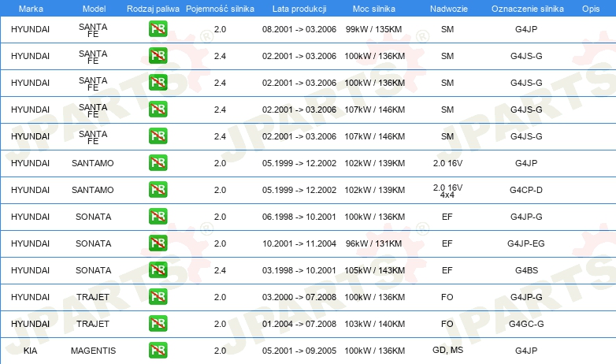Click the petrol fuel icon in the 99kW Santa Fe row
Viewport: 616px width, 364px height.
(158, 29)
